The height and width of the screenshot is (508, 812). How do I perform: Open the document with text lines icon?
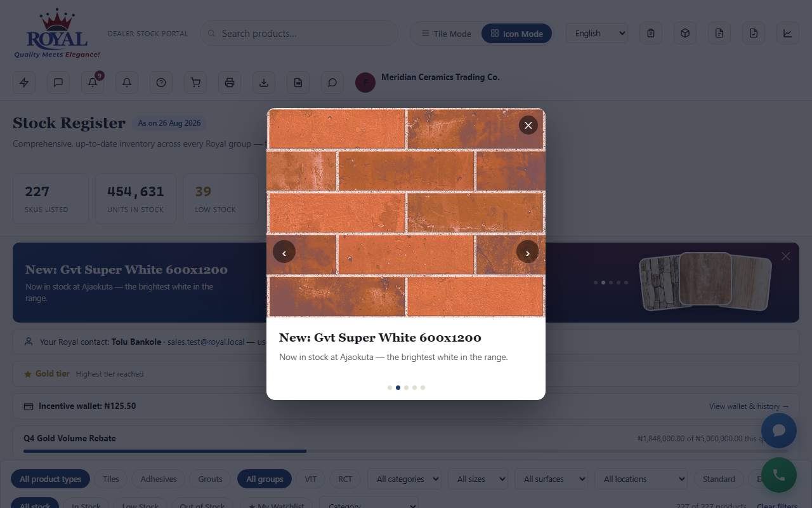pos(719,33)
